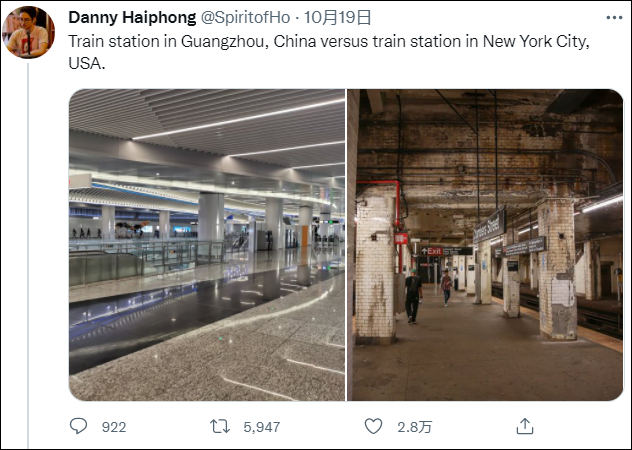
Task: Open the New York subway photo on right
Action: pyautogui.click(x=485, y=245)
